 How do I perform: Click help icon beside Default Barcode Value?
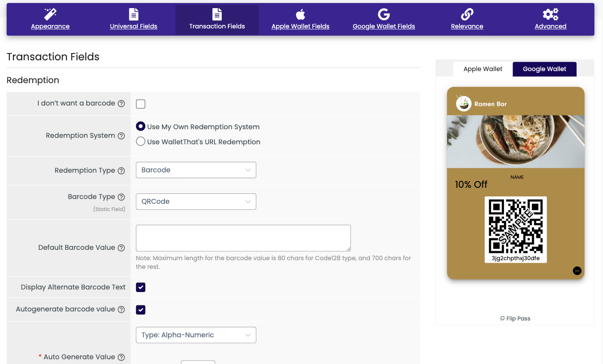tap(121, 248)
